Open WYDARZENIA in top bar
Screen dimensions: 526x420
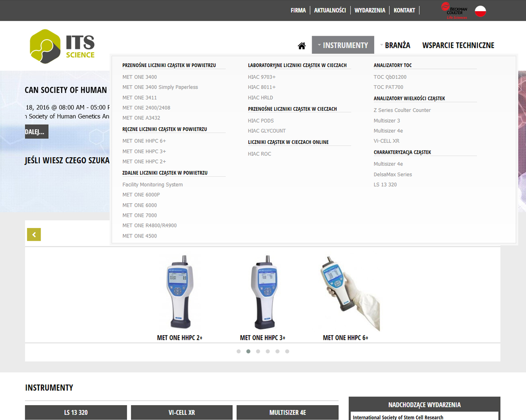point(369,10)
